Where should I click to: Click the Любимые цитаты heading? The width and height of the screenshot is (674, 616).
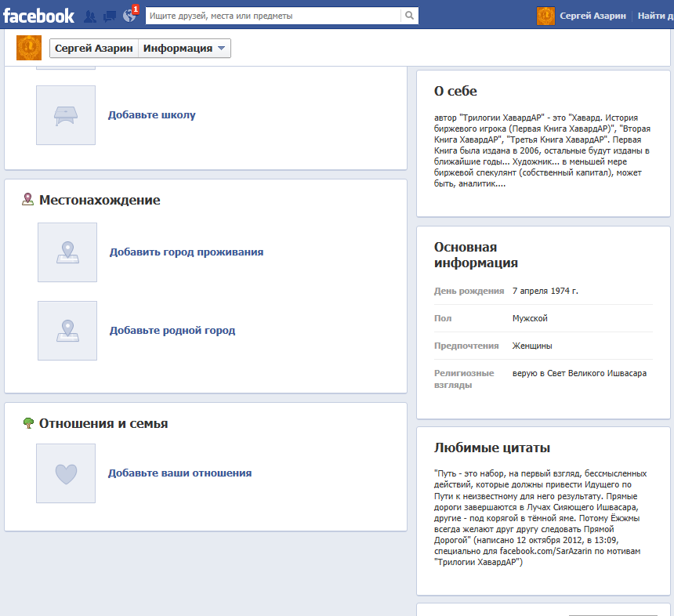[x=491, y=448]
